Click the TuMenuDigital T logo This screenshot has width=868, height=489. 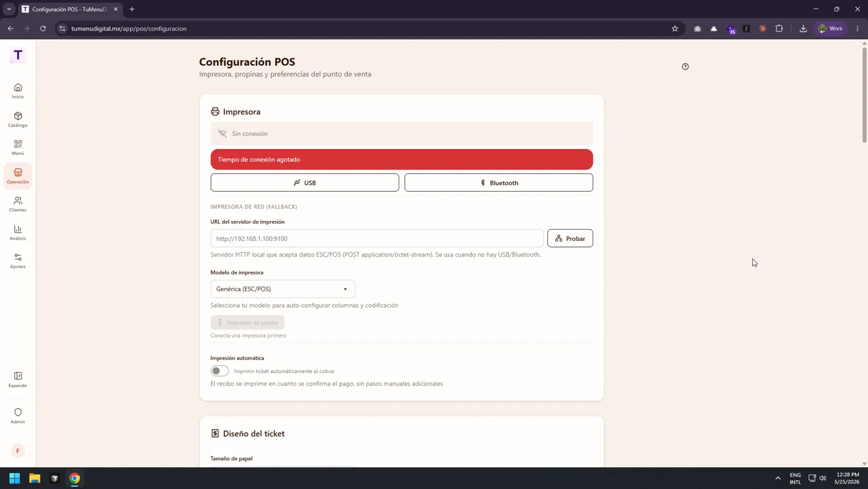[x=18, y=55]
